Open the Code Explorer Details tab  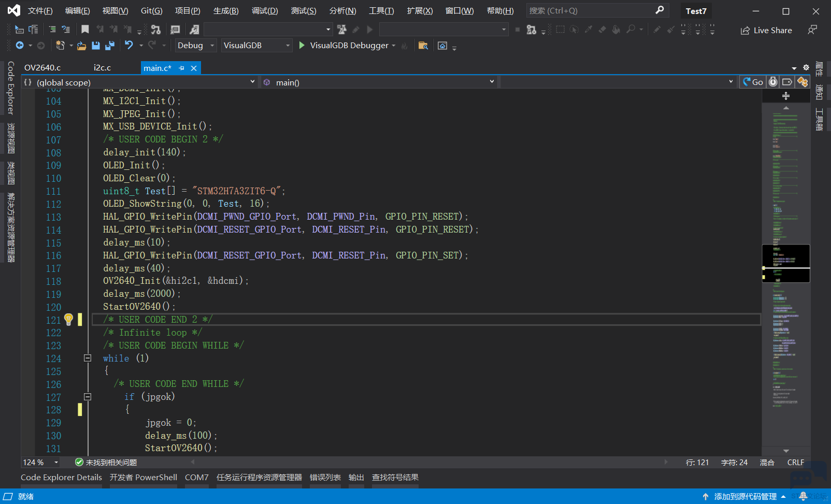click(61, 477)
